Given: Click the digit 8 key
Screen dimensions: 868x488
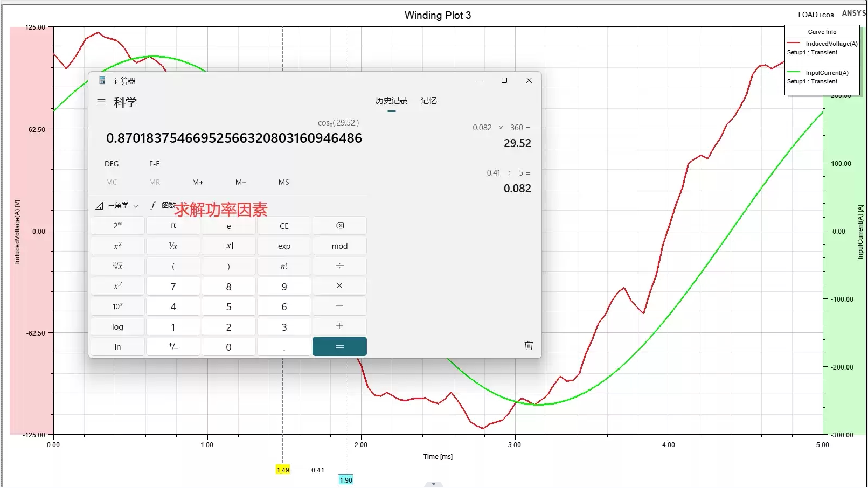Looking at the screenshot, I should pos(228,286).
